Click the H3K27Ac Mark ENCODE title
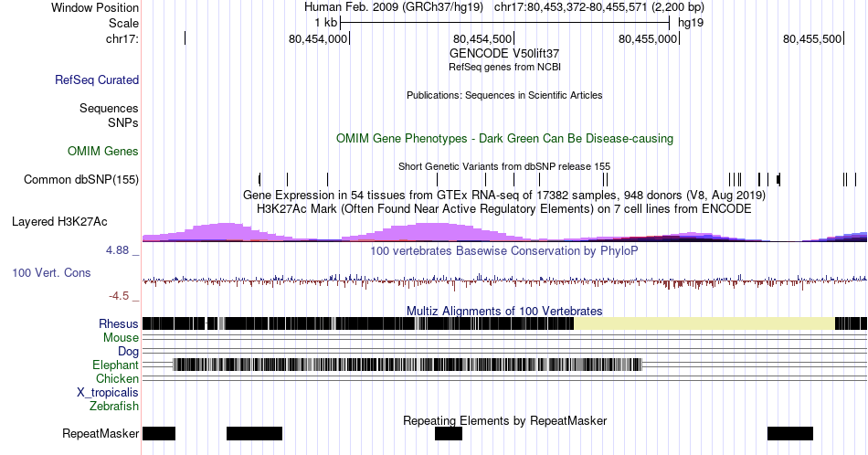The height and width of the screenshot is (455, 868). click(x=504, y=208)
